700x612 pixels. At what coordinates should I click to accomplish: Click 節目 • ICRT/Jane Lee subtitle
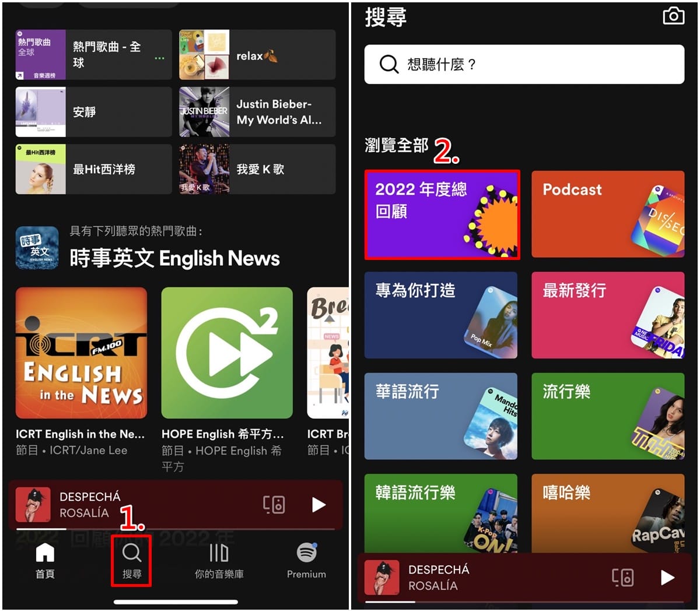pos(71,451)
